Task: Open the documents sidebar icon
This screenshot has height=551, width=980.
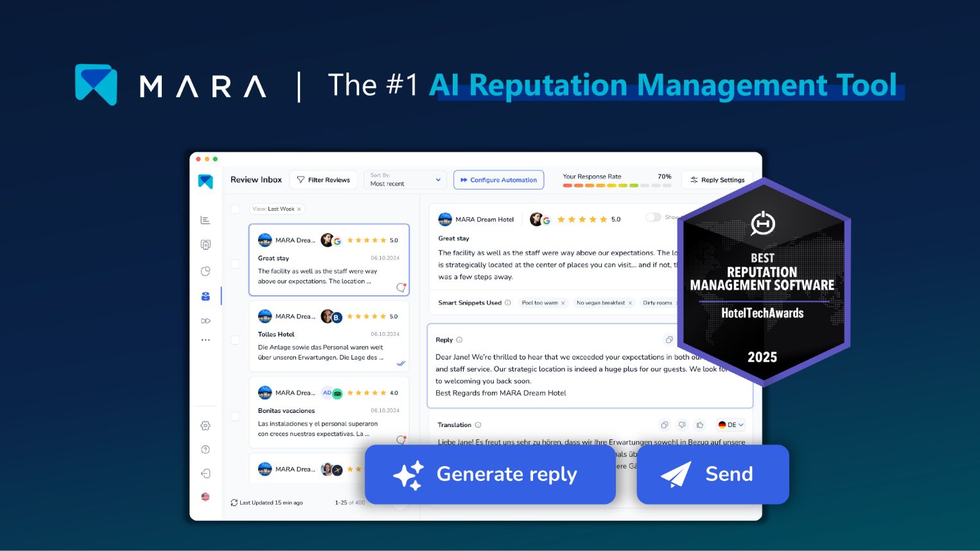Action: click(x=206, y=245)
